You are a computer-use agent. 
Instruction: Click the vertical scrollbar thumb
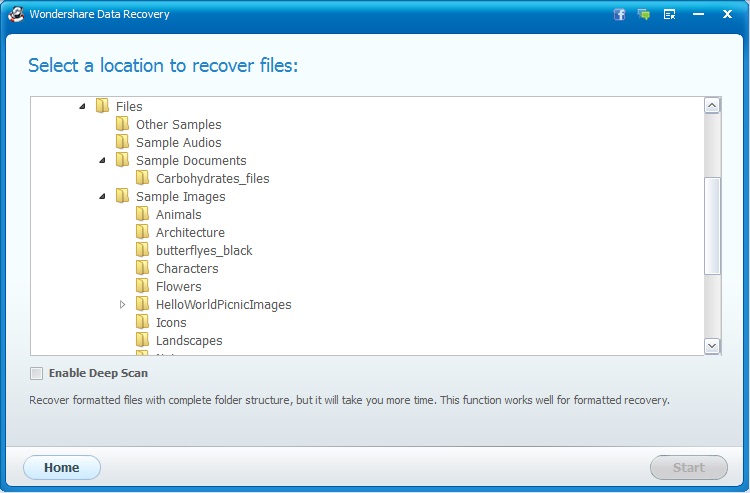[x=712, y=226]
